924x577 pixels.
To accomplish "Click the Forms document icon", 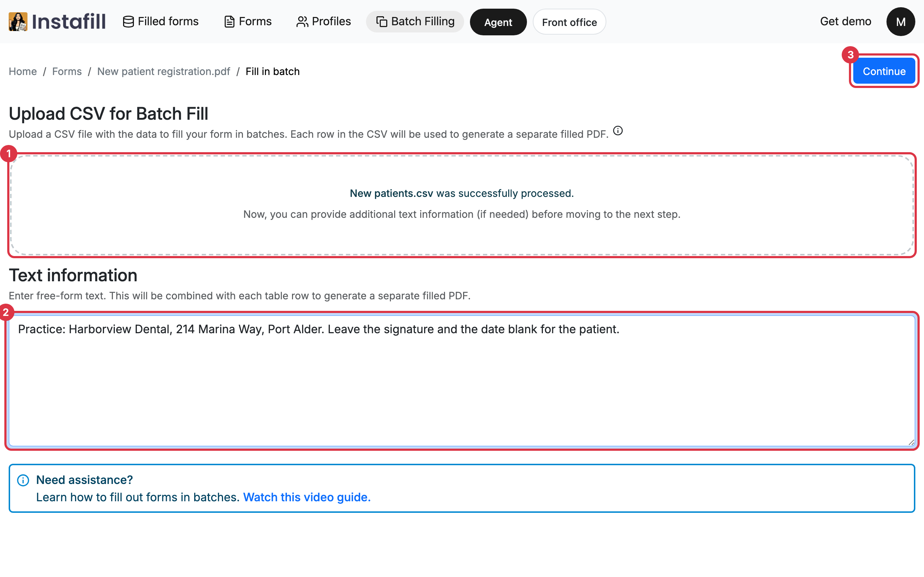I will (x=229, y=22).
